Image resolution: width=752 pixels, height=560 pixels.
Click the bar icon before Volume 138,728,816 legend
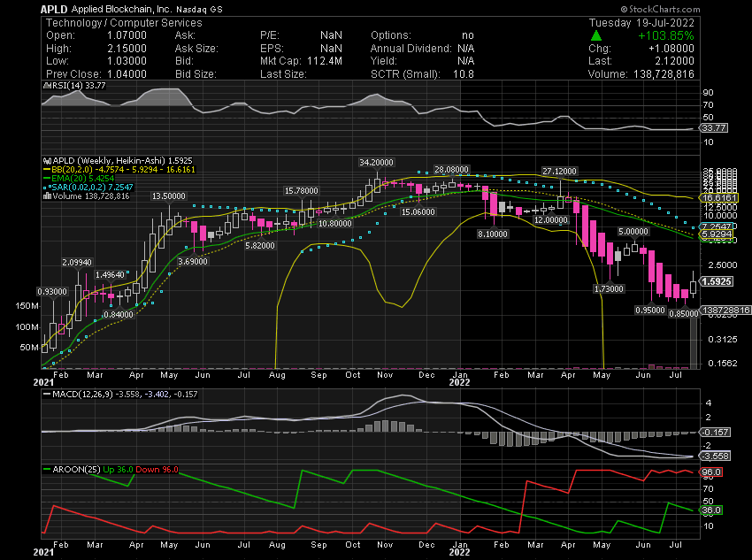47,196
